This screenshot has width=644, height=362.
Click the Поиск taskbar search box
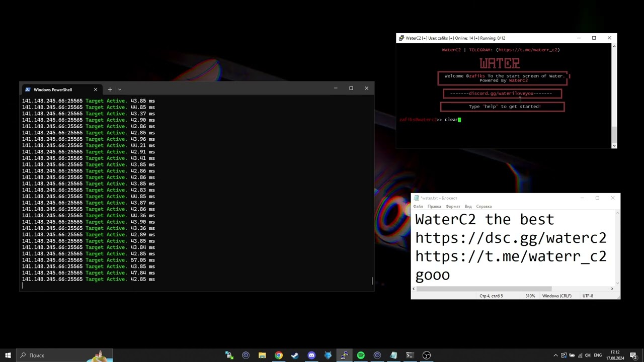[64, 355]
